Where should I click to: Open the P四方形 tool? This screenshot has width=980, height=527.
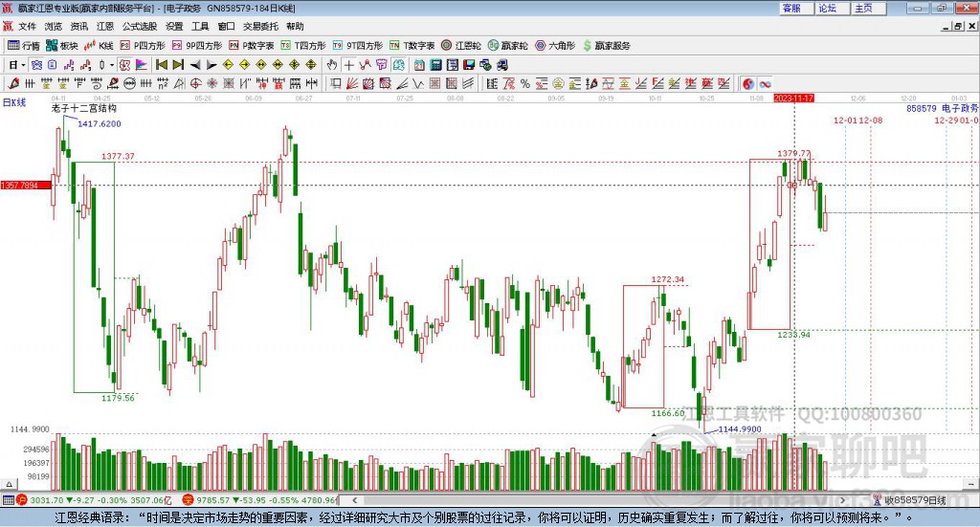143,46
